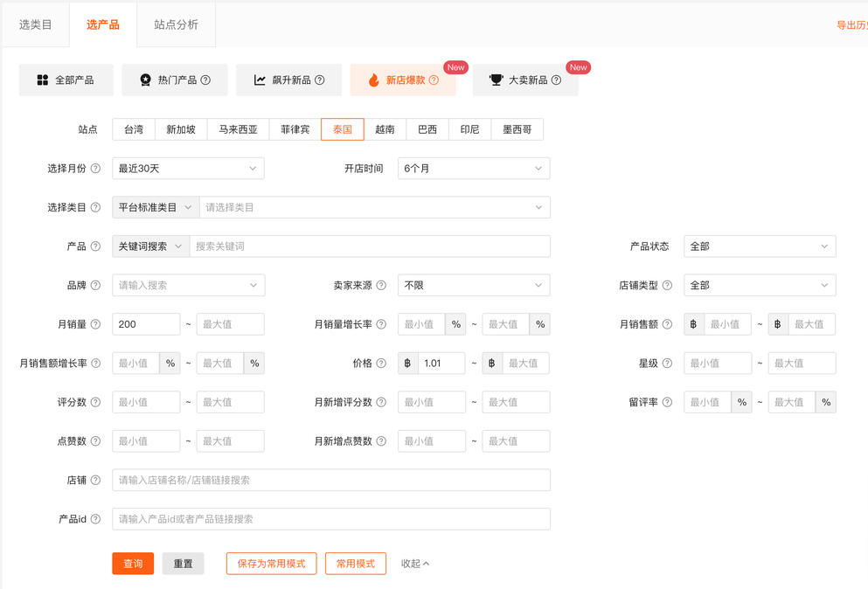868x589 pixels.
Task: Click help icon on 飙升新品 button
Action: 320,80
